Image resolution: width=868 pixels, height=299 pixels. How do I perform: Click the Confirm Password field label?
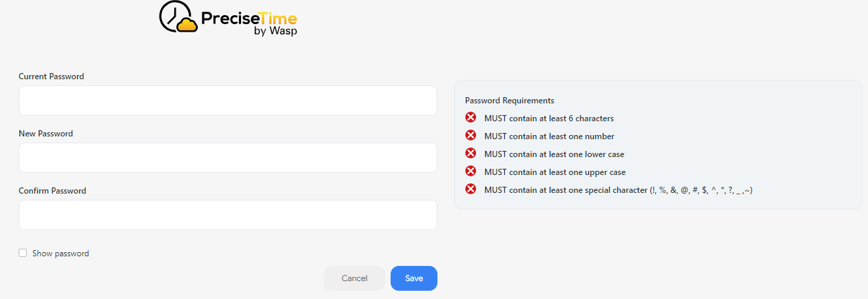(52, 191)
